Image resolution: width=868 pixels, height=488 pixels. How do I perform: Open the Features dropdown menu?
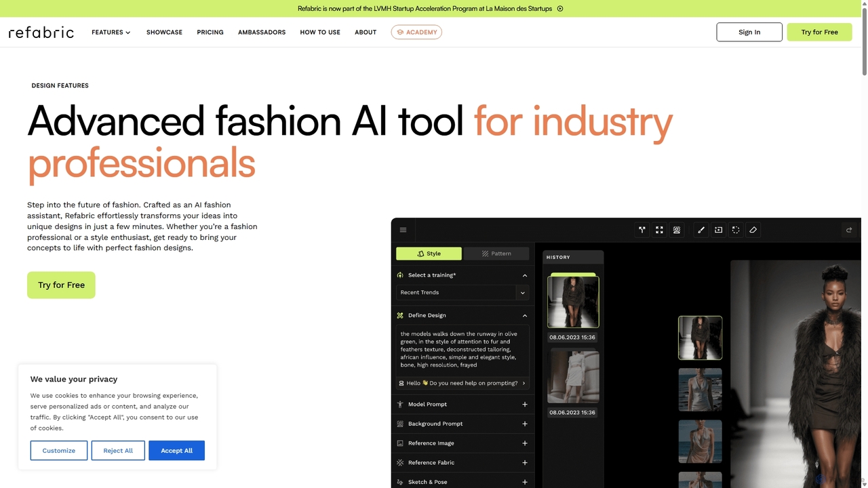[111, 32]
